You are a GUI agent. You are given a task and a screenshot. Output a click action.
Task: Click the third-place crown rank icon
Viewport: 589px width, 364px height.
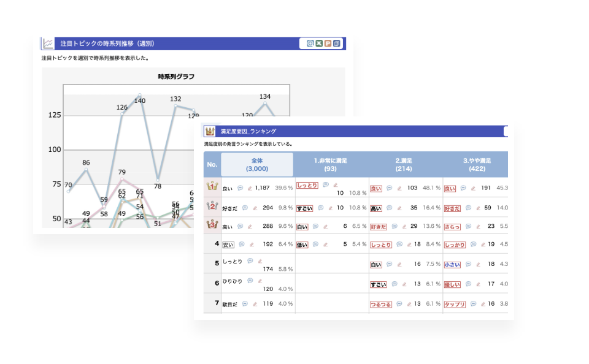click(212, 224)
